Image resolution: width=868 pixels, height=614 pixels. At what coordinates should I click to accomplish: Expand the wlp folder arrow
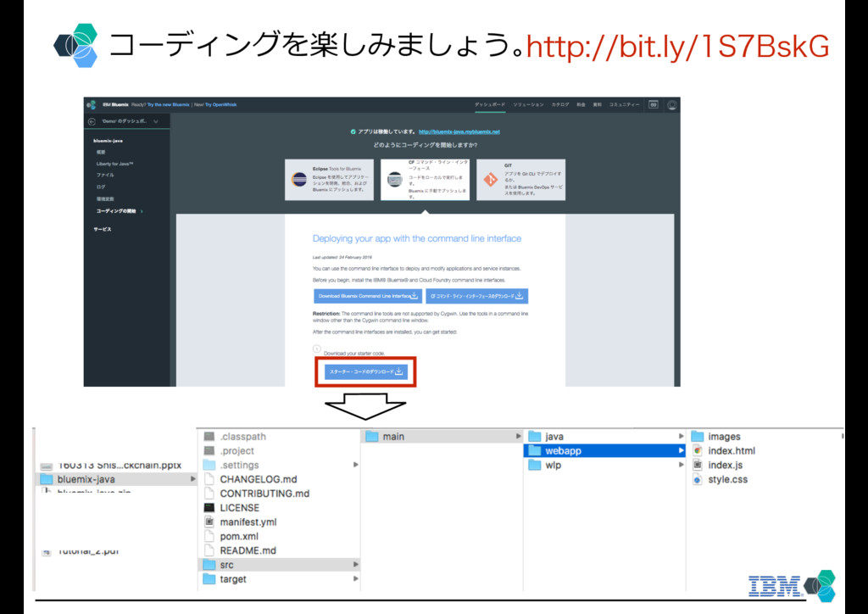(682, 465)
